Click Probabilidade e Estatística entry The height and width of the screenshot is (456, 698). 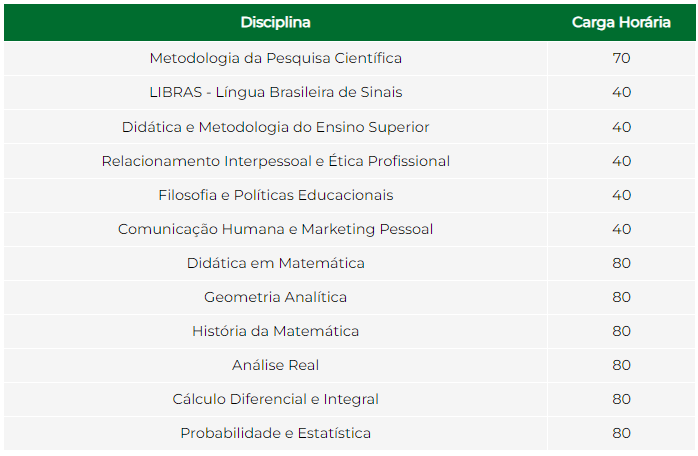pos(276,433)
